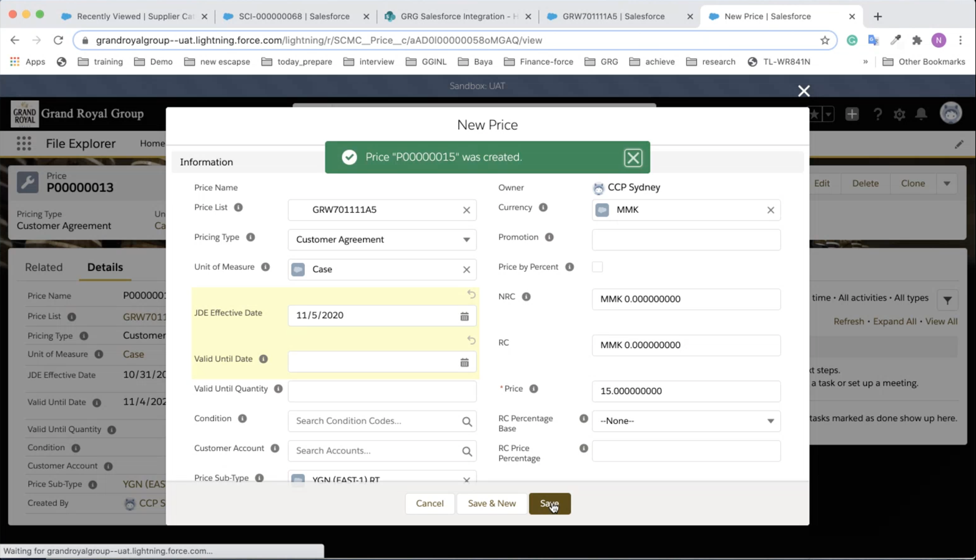Open Valid Until Date calendar picker
The height and width of the screenshot is (560, 976).
(464, 362)
